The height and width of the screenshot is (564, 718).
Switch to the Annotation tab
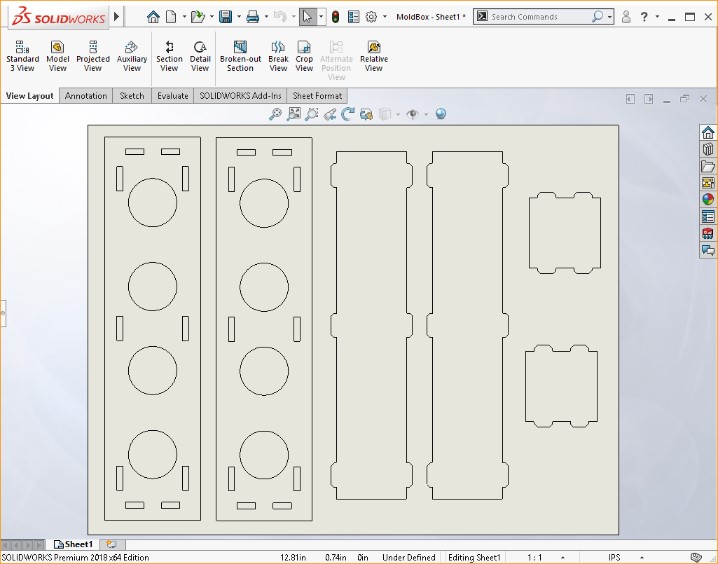coord(86,96)
